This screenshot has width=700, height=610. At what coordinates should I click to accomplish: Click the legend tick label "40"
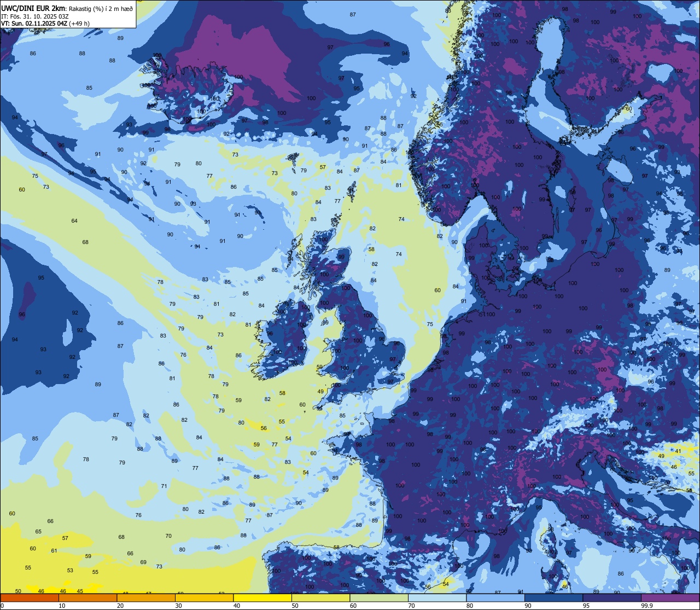237,606
